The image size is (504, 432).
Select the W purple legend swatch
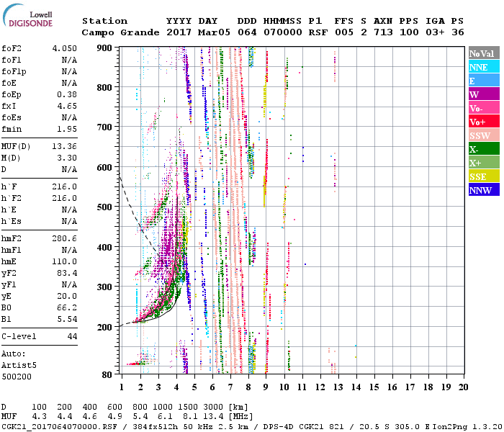coord(484,94)
